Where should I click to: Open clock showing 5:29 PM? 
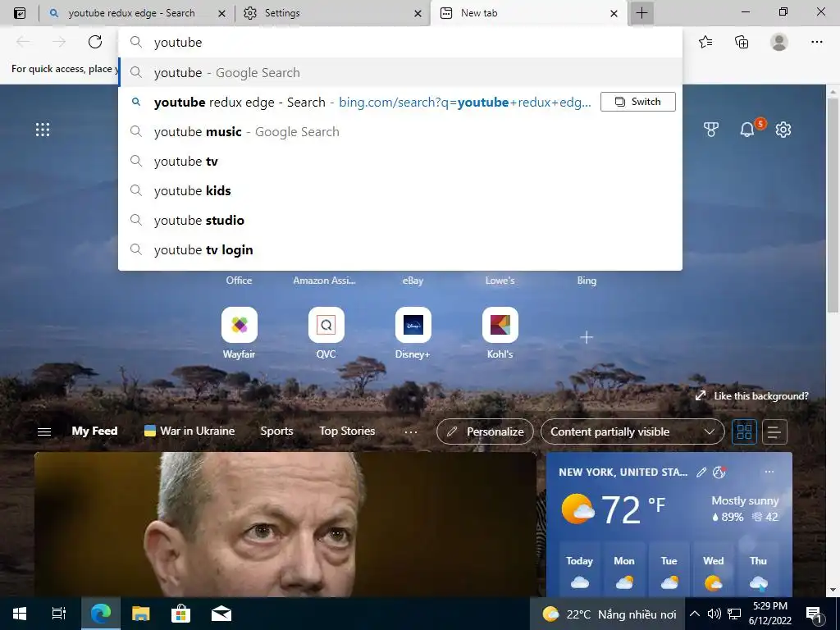[769, 614]
